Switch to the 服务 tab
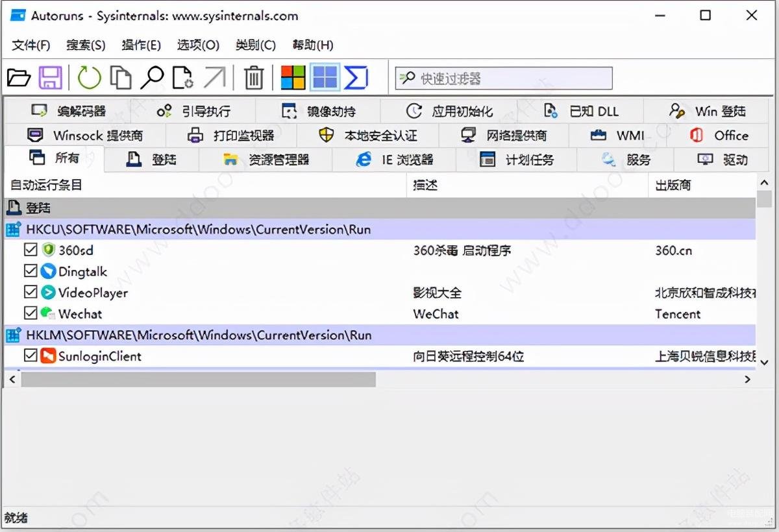 tap(626, 160)
